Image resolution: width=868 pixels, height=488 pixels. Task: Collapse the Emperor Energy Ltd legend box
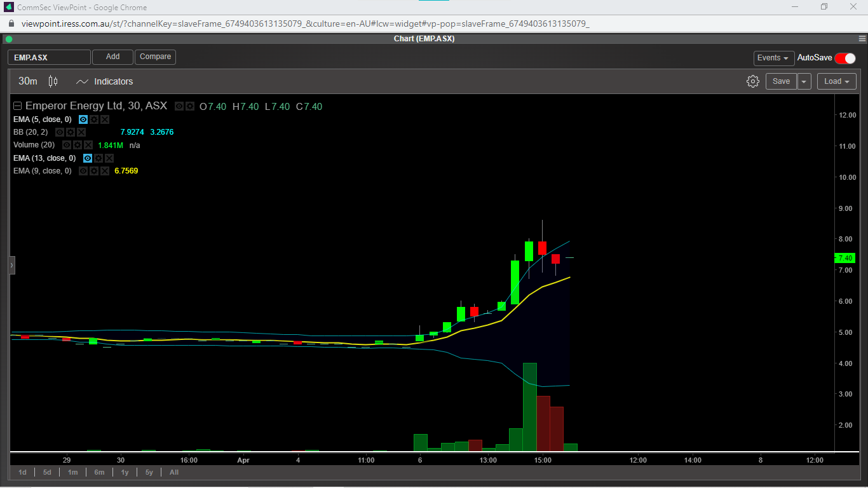pos(18,107)
